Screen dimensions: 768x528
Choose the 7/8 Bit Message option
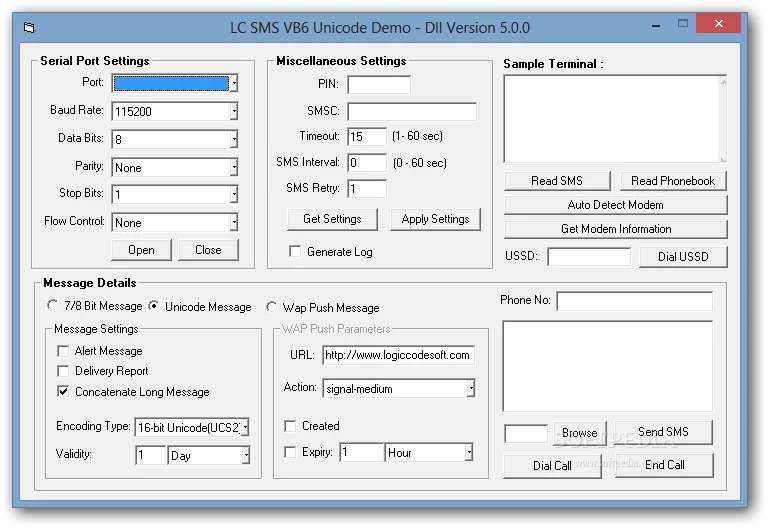tap(52, 305)
